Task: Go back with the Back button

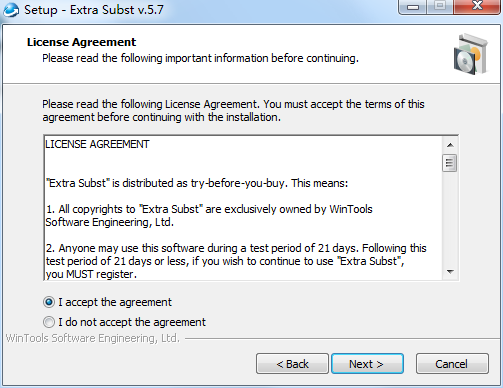Action: pos(292,364)
